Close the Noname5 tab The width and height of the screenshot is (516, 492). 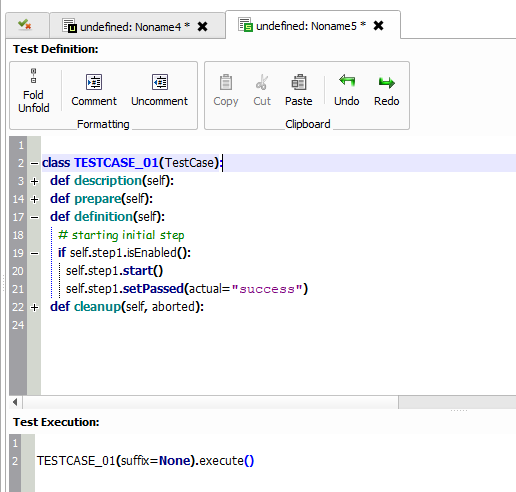(378, 26)
